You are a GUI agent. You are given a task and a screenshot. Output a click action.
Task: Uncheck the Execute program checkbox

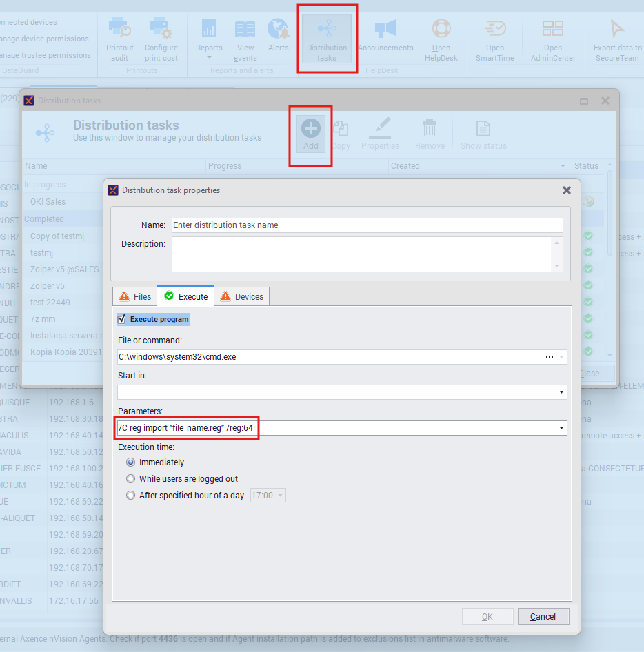[122, 319]
